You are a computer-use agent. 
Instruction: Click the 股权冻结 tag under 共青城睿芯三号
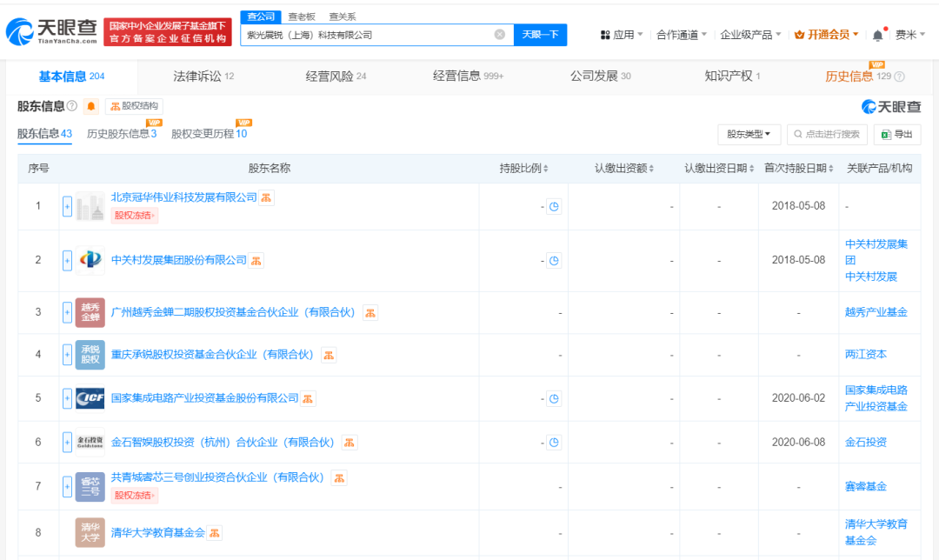[x=134, y=496]
